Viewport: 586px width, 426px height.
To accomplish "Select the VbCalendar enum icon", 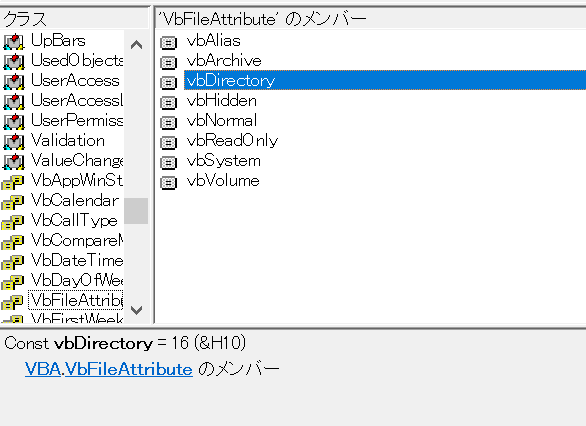I will pos(13,202).
